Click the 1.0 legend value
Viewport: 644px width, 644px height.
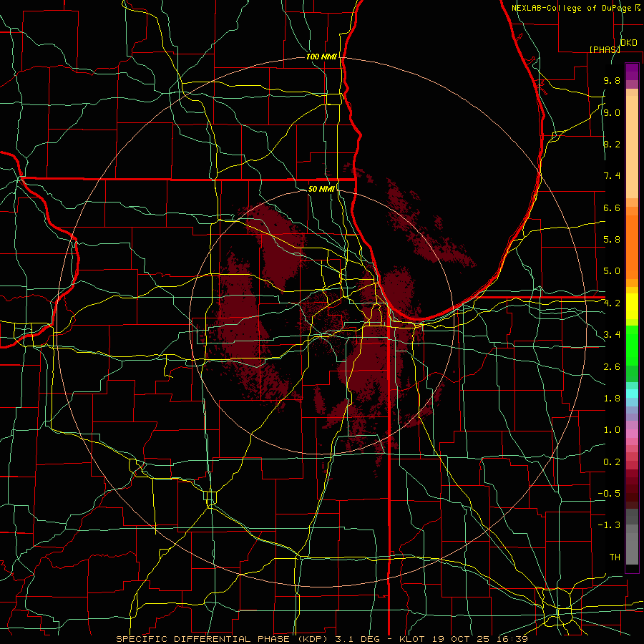[612, 430]
